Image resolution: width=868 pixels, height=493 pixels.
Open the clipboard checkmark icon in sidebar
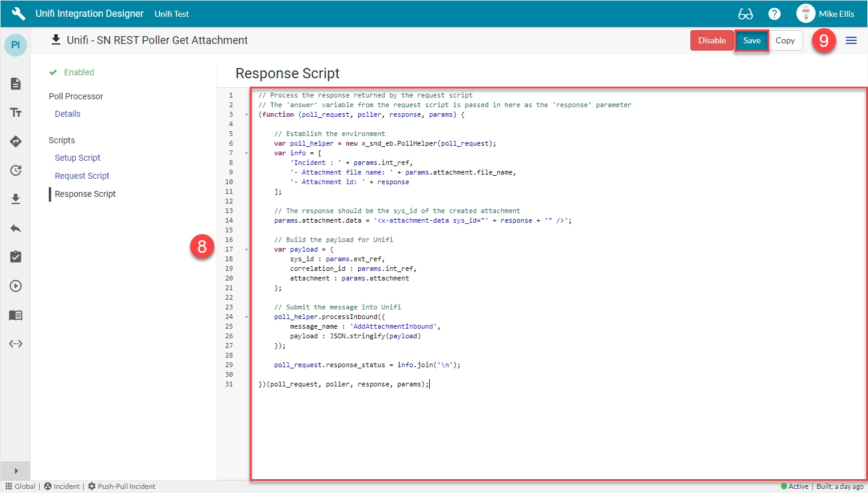[16, 257]
